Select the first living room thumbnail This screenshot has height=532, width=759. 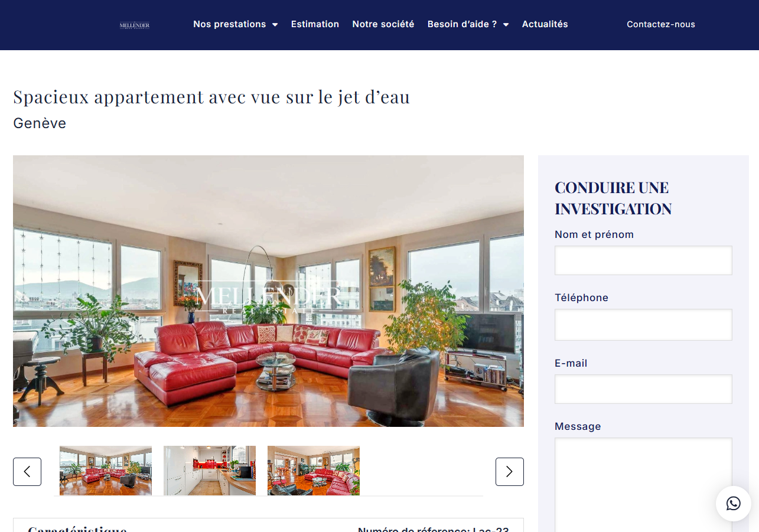(106, 471)
